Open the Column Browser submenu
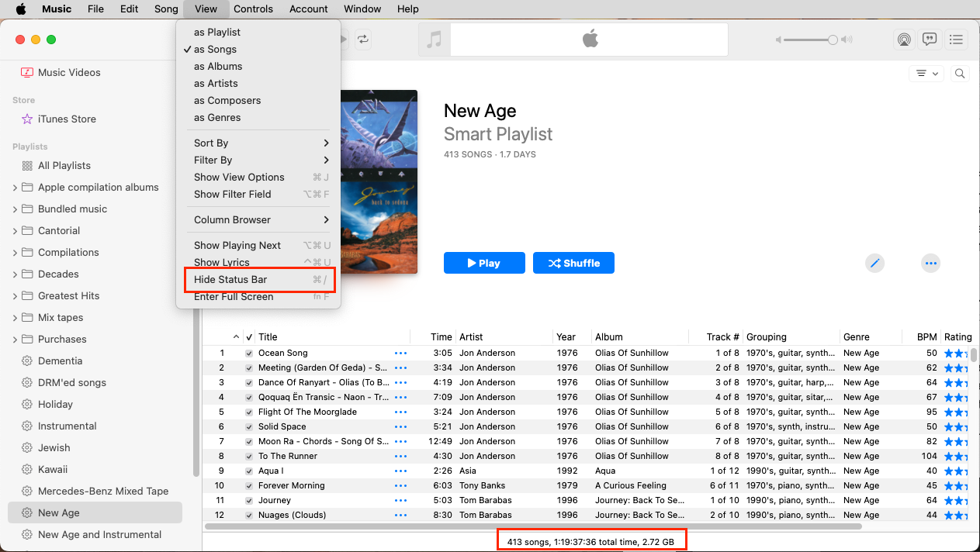980x552 pixels. pos(258,219)
